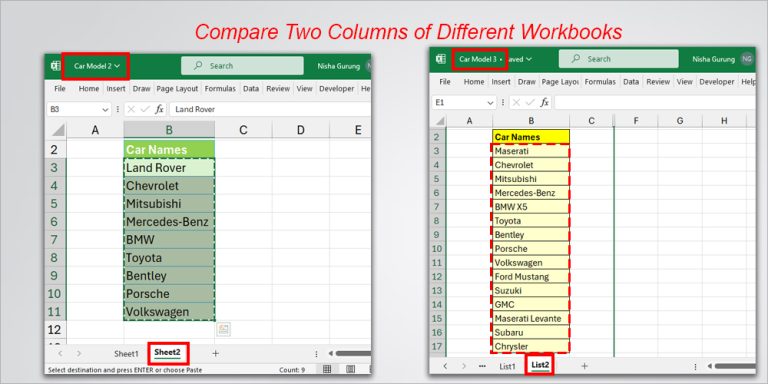Open Review tab in Car Model 2
Image resolution: width=768 pixels, height=384 pixels.
click(x=278, y=89)
